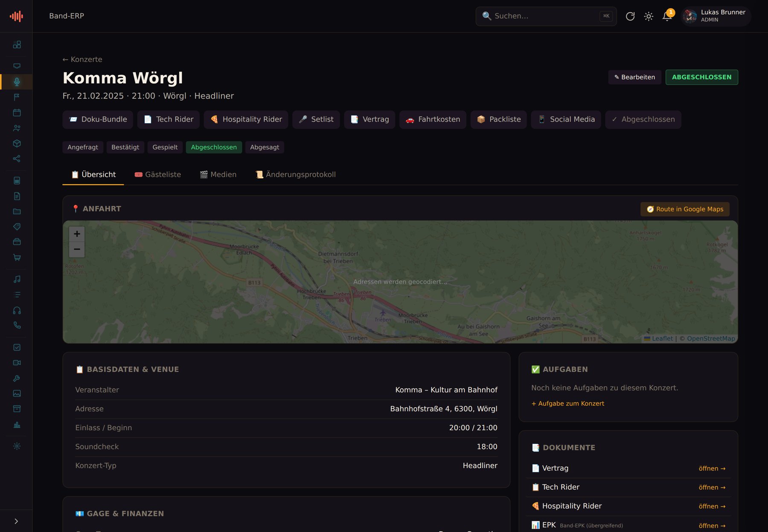The width and height of the screenshot is (768, 532).
Task: Go back to Konzerte
Action: (82, 59)
